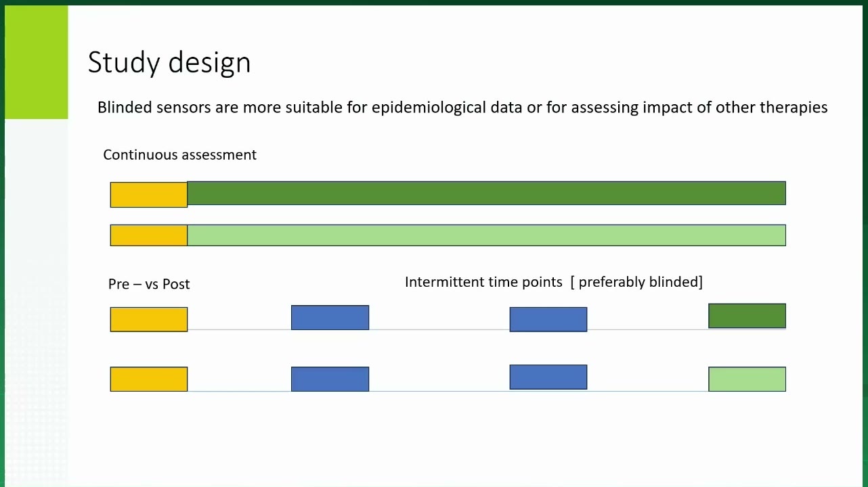The image size is (868, 487).
Task: Click the "Intermittent time points" text
Action: point(483,281)
